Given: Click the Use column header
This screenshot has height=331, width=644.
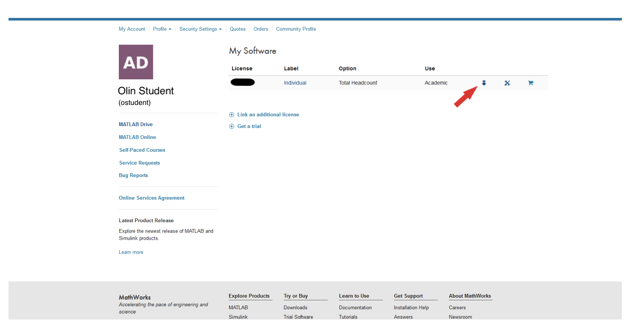Looking at the screenshot, I should pos(430,68).
